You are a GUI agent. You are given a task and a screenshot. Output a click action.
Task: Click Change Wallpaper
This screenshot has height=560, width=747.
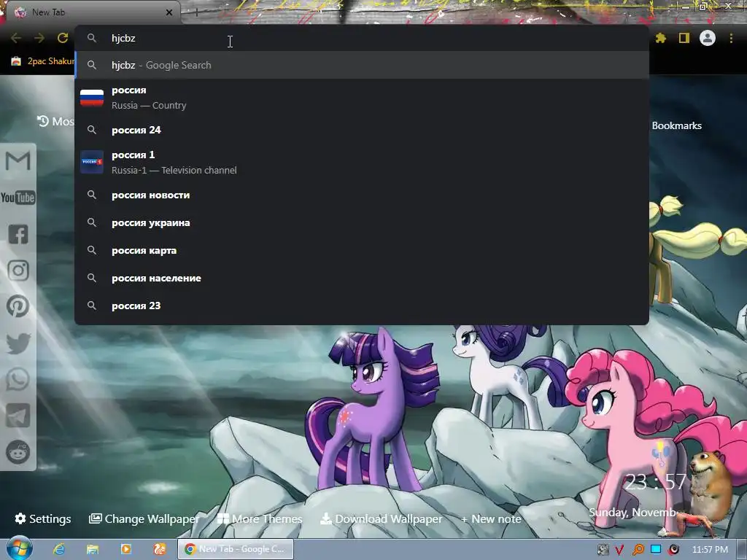[144, 518]
